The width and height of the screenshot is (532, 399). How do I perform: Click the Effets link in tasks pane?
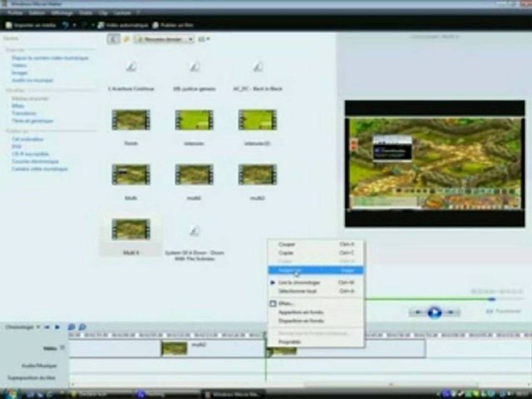pyautogui.click(x=18, y=106)
